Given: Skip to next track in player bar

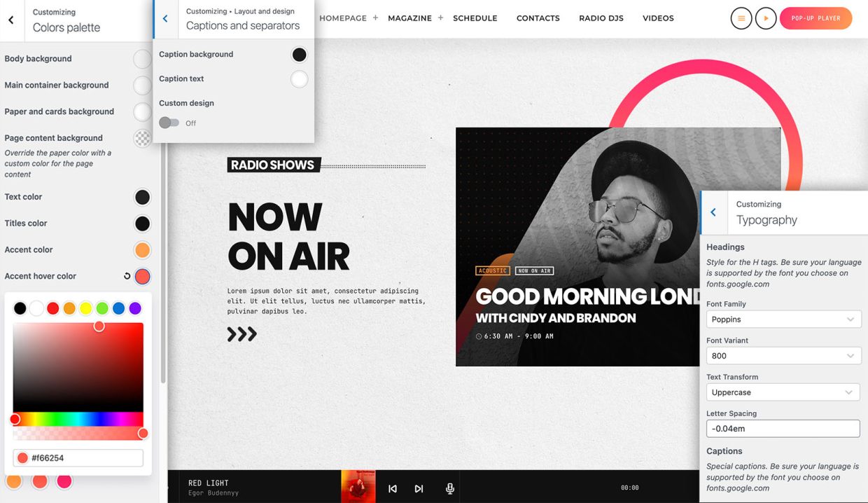Looking at the screenshot, I should pyautogui.click(x=419, y=488).
